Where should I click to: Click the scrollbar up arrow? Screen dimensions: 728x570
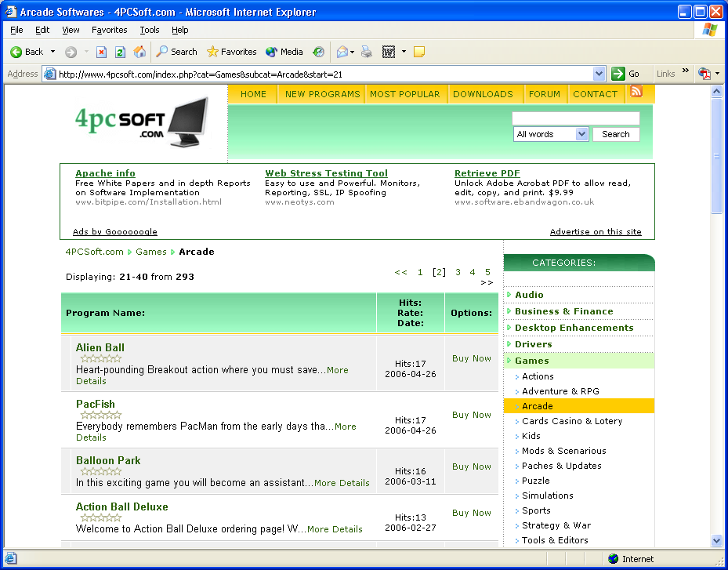(716, 92)
